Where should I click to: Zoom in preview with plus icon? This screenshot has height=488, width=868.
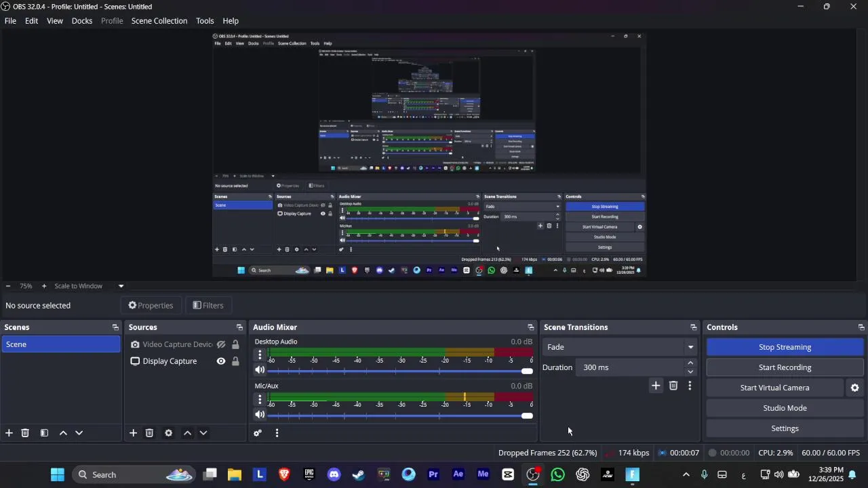coord(44,286)
